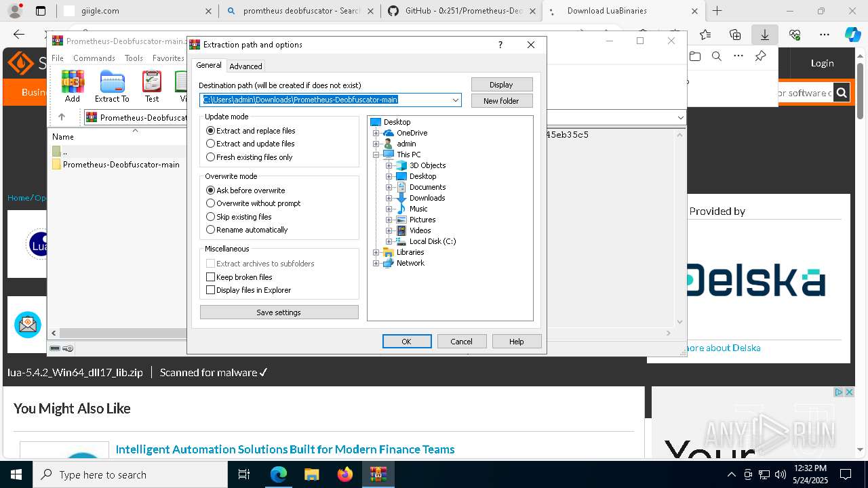868x488 pixels.
Task: Click the browser favorites star icon
Action: click(705, 35)
